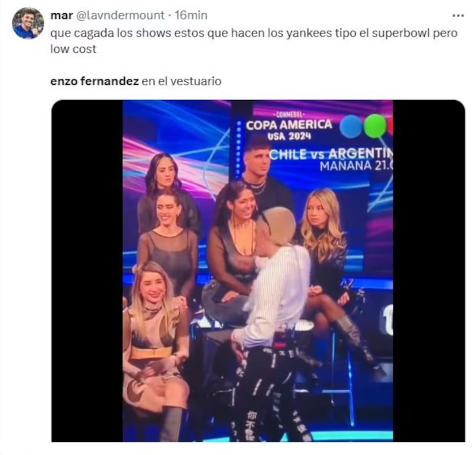Click the blue circle of the channel logo
476x455 pixels.
(351, 126)
